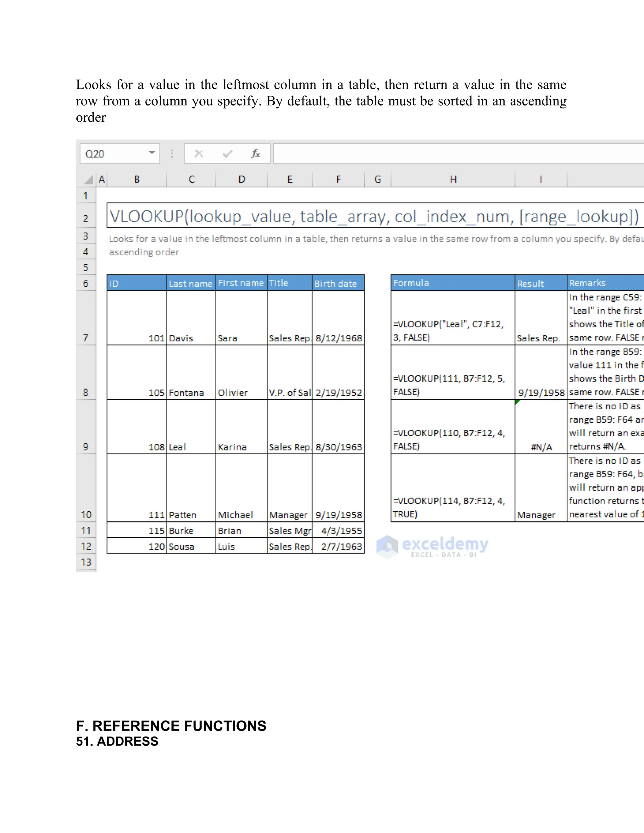Image resolution: width=644 pixels, height=833 pixels.
Task: Click the 'First name' header cell
Action: point(241,283)
